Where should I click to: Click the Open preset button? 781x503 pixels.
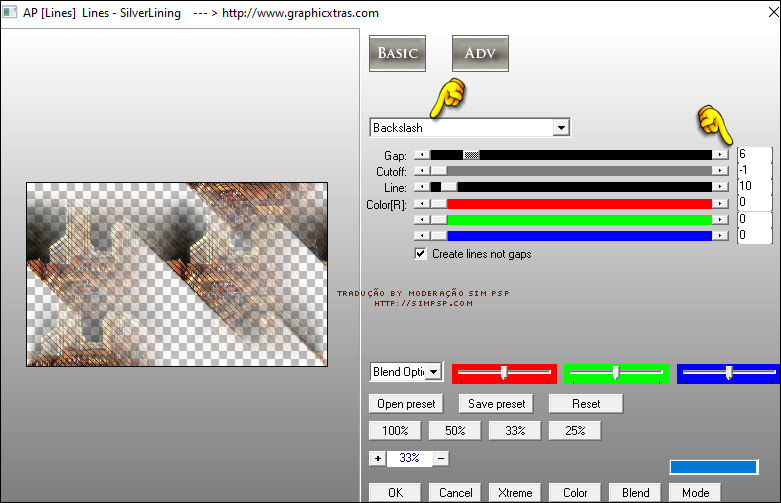pyautogui.click(x=407, y=404)
